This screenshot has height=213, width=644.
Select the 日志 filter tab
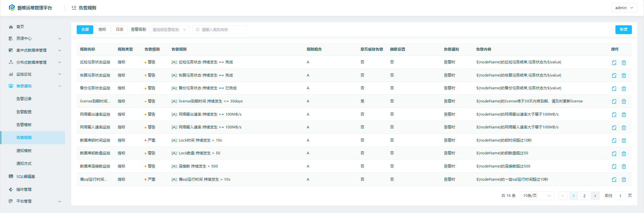pos(119,30)
